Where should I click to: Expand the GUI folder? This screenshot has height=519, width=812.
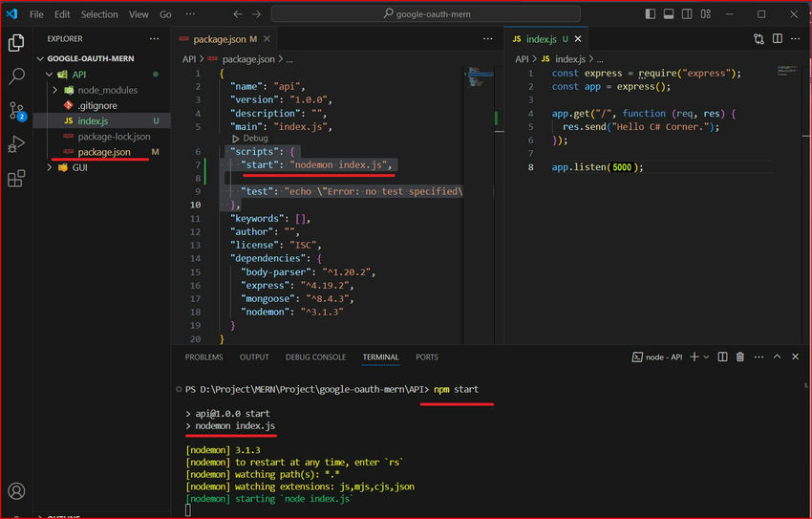[79, 167]
